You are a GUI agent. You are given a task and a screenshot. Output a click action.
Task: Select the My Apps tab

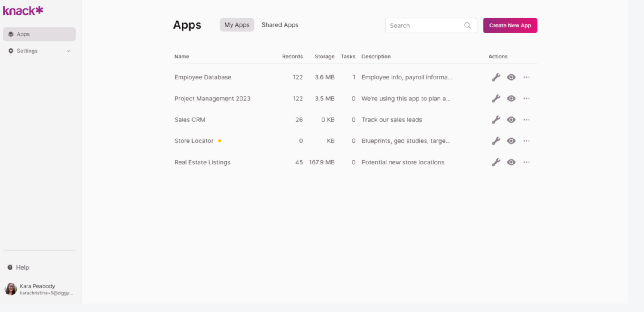point(237,24)
